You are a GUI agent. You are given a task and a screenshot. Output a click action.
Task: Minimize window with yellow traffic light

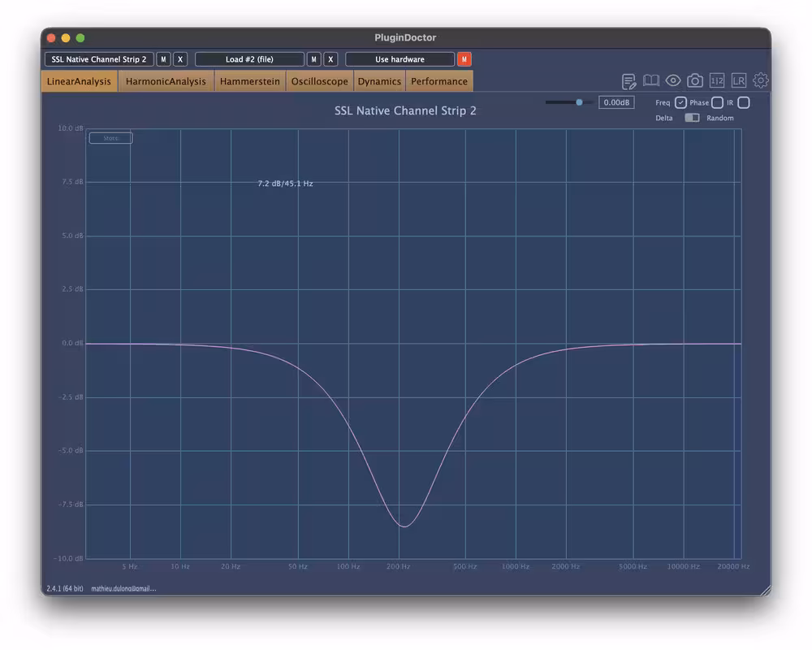point(66,38)
